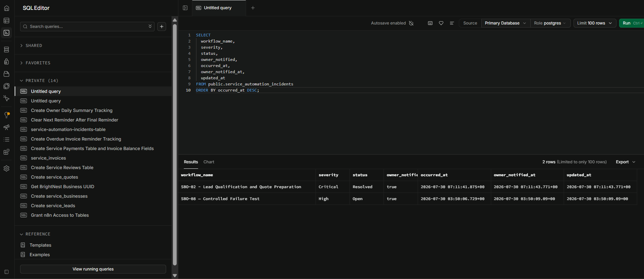Toggle the SQL Editor side panel
Screen dimensions: 644x279
[185, 8]
